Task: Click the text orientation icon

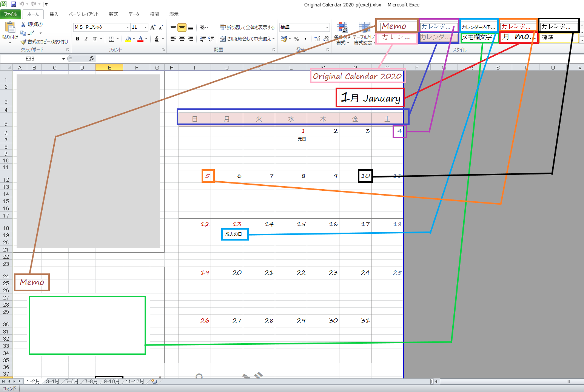Action: click(203, 27)
